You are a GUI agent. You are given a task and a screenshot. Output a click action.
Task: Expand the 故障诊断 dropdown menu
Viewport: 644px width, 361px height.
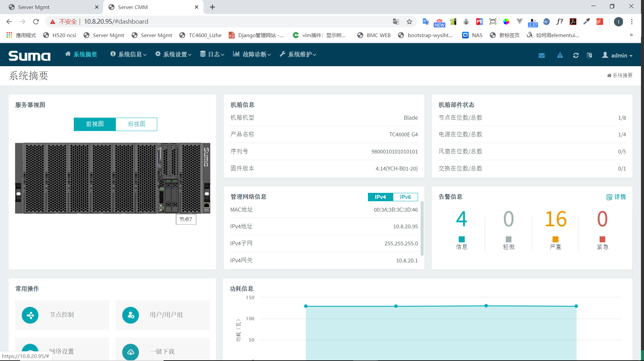(252, 54)
